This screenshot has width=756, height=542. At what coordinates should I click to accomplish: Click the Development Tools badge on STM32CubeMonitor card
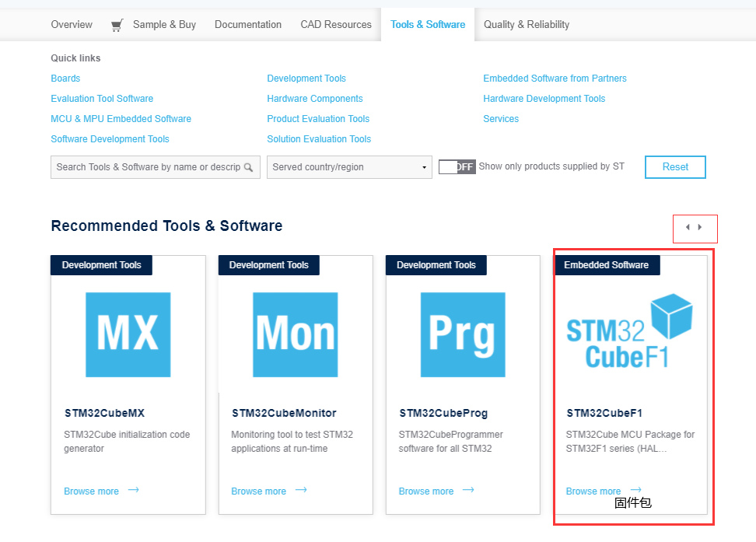[x=269, y=265]
